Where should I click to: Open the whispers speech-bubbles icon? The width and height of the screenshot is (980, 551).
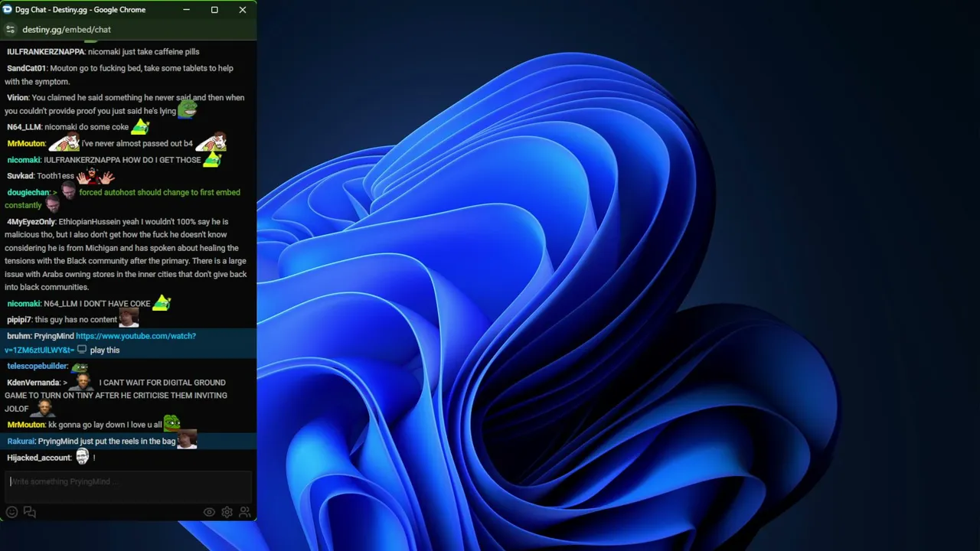tap(30, 512)
